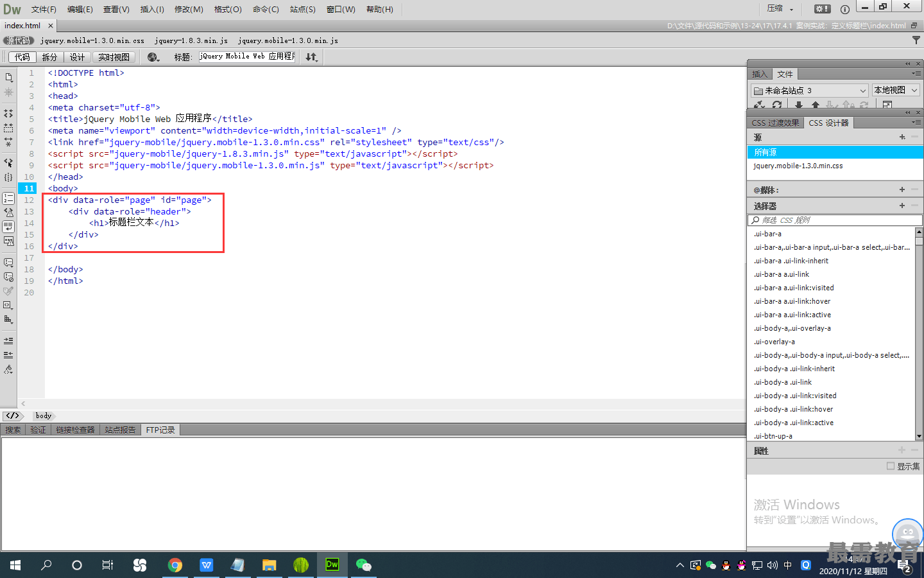The height and width of the screenshot is (578, 924).
Task: Open jquery.mobile-1.3.0.min.css related file
Action: (x=92, y=40)
